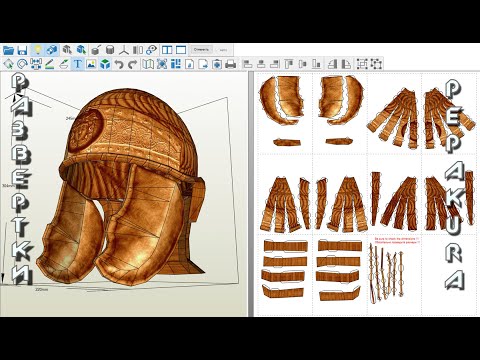
Task: Click the folded map icon
Action: click(148, 64)
